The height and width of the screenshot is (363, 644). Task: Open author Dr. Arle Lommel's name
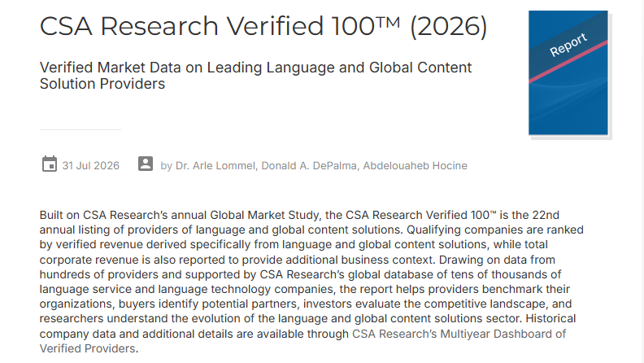click(x=215, y=166)
